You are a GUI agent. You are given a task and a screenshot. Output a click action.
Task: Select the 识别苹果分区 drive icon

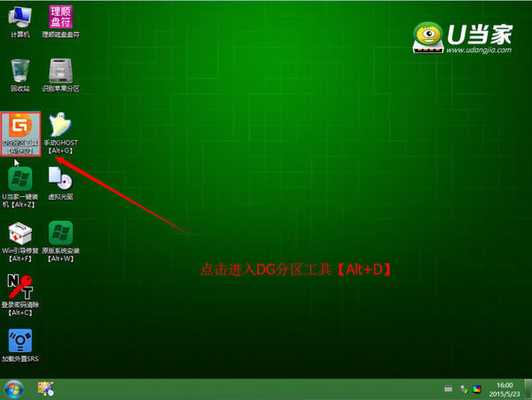point(60,75)
